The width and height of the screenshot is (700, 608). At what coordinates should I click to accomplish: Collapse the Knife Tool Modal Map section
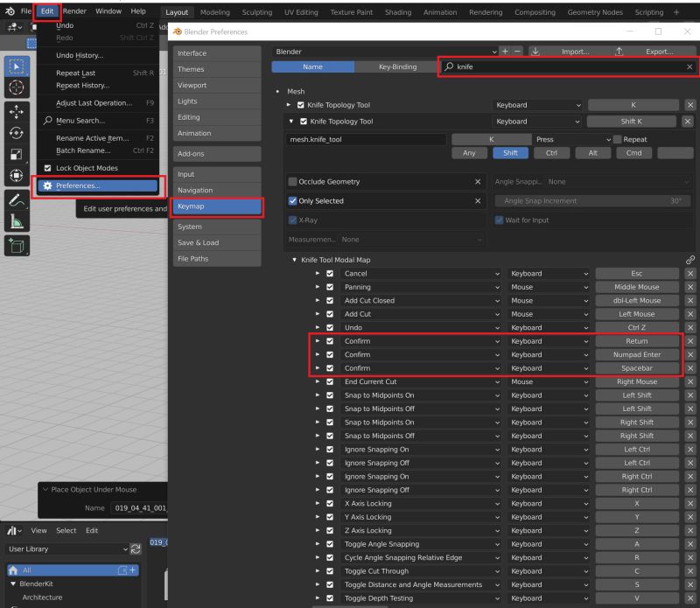[295, 259]
